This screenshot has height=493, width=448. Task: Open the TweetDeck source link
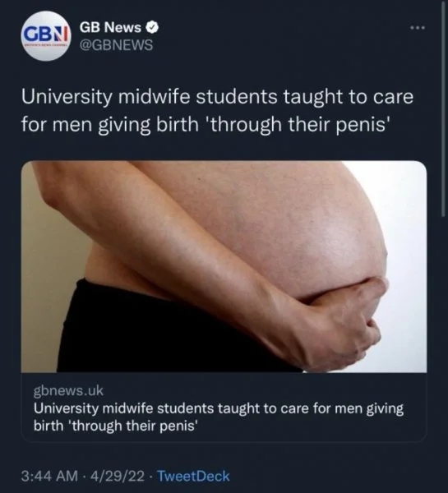[193, 476]
